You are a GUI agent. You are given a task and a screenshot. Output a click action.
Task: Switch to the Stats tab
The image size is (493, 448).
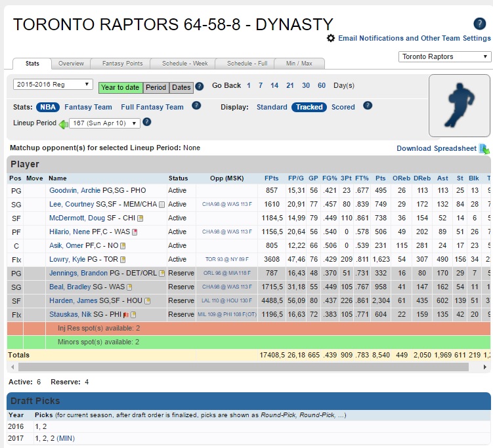(32, 64)
